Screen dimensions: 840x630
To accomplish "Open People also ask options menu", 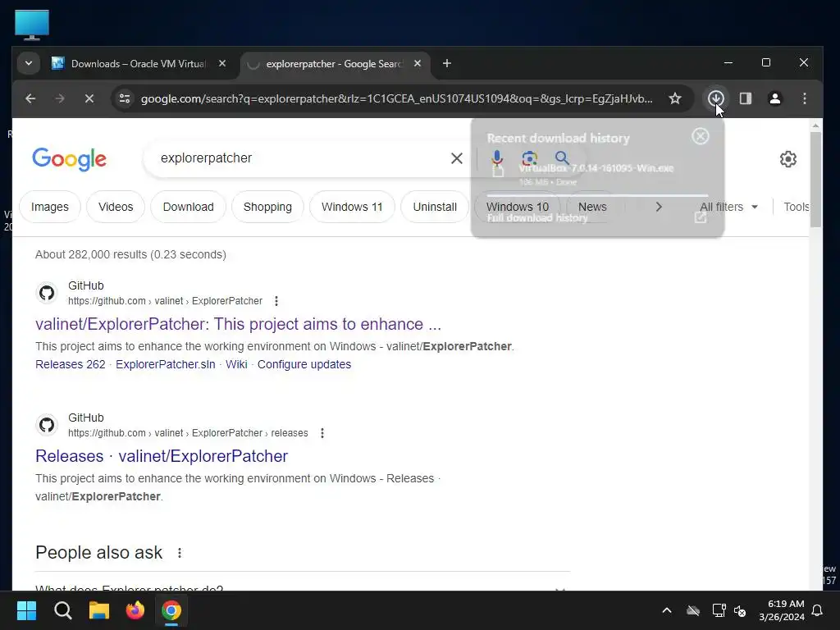I will click(180, 553).
